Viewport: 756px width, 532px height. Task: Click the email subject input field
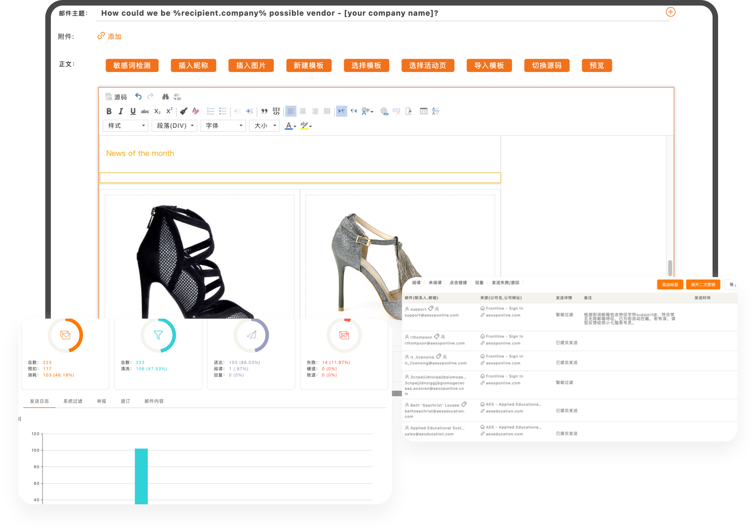tap(379, 13)
